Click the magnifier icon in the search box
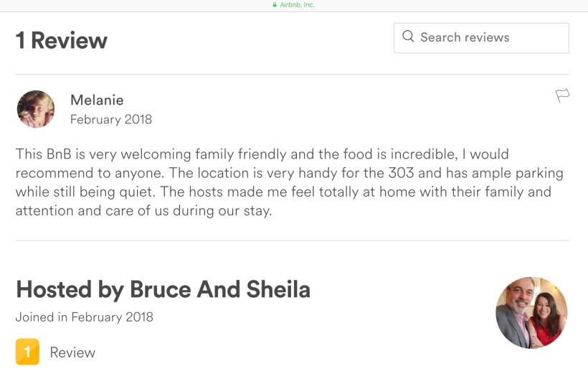Image resolution: width=588 pixels, height=379 pixels. pos(408,37)
